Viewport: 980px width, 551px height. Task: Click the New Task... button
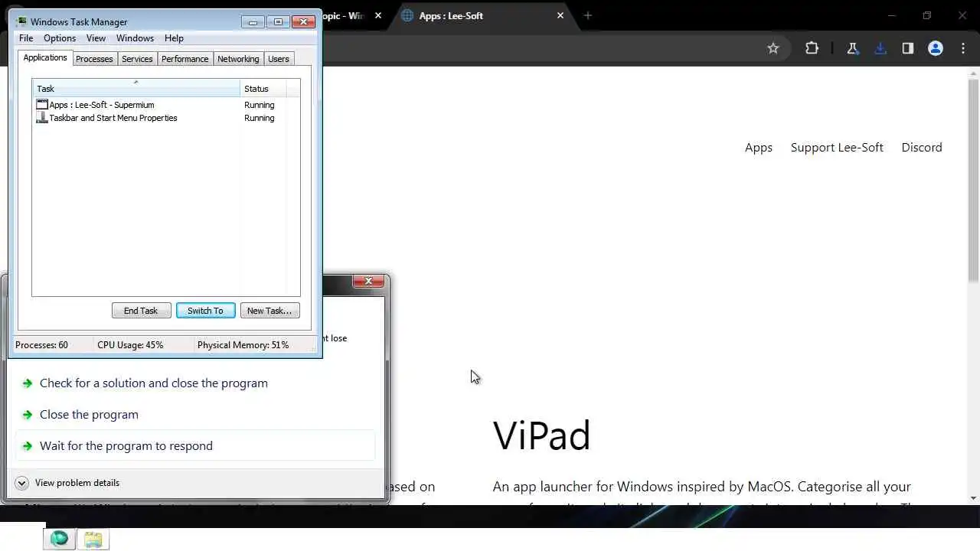(269, 311)
